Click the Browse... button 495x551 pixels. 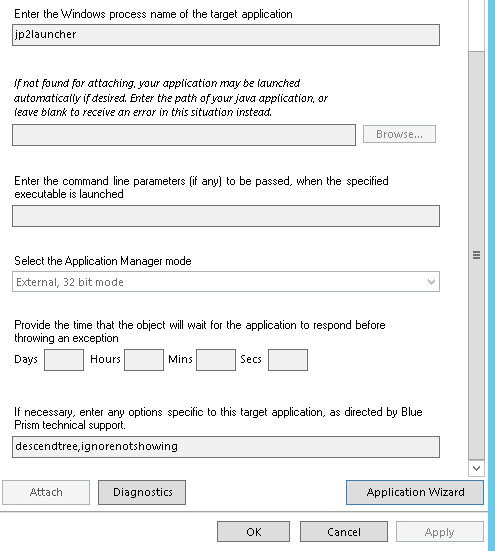(x=399, y=134)
